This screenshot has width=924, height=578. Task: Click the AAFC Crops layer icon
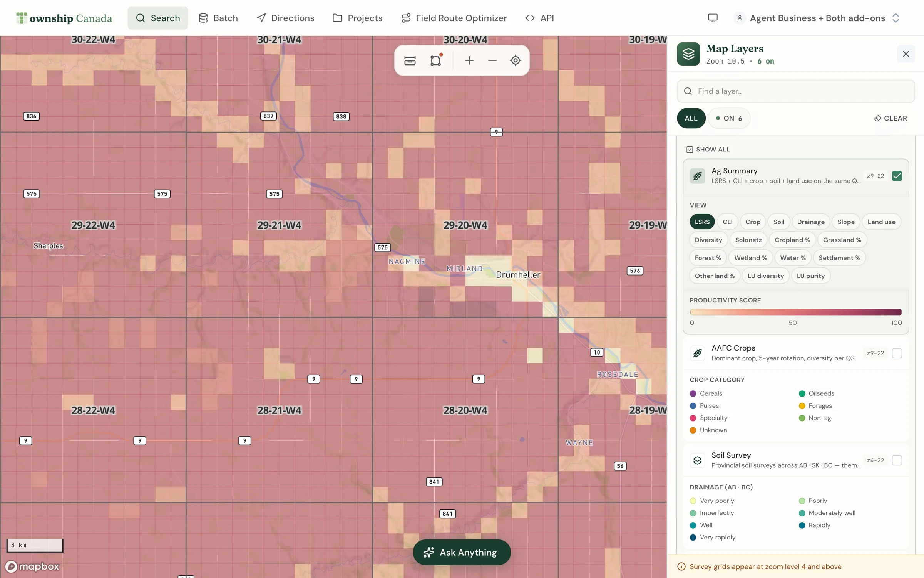pos(697,353)
